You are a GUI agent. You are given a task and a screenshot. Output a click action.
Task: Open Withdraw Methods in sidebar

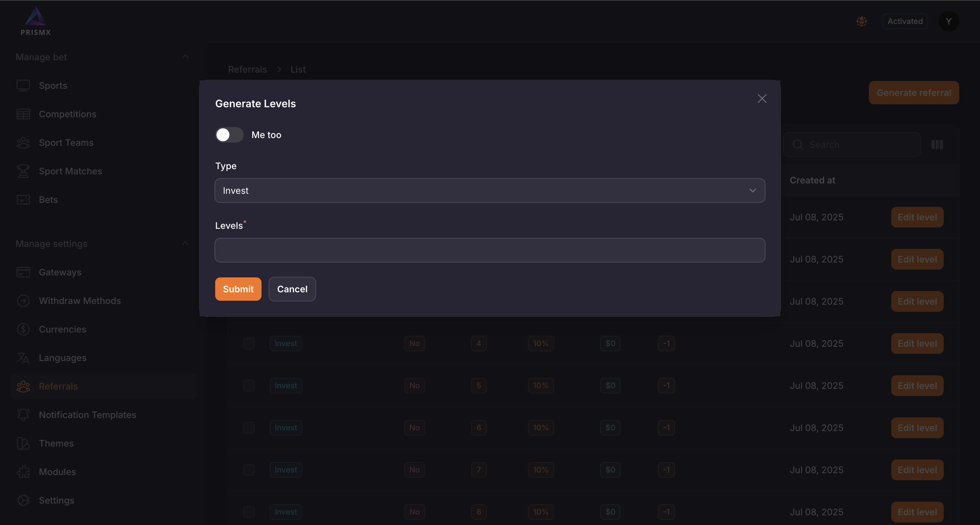[79, 300]
